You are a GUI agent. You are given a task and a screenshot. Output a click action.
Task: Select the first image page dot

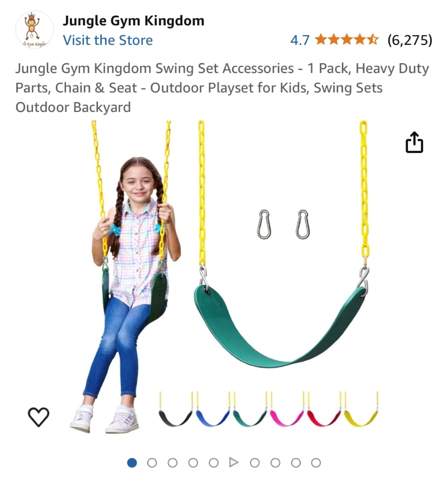(x=132, y=463)
